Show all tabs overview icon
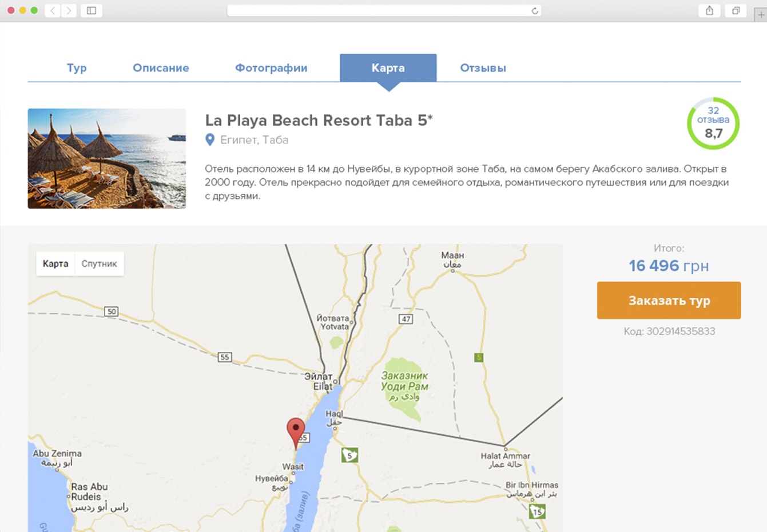767x532 pixels. click(x=736, y=10)
